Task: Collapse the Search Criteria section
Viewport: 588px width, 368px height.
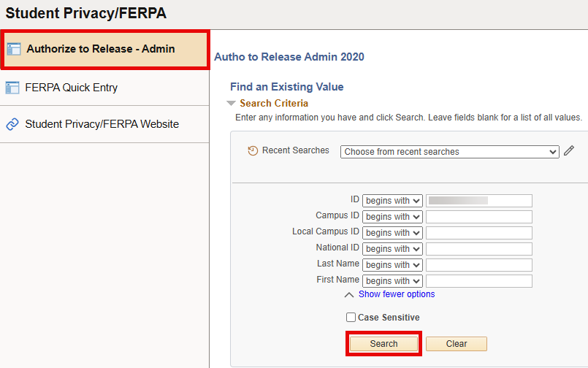Action: tap(232, 104)
